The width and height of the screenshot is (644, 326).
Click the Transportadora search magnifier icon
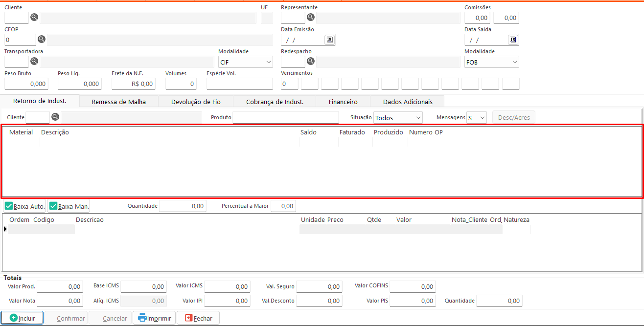[34, 61]
